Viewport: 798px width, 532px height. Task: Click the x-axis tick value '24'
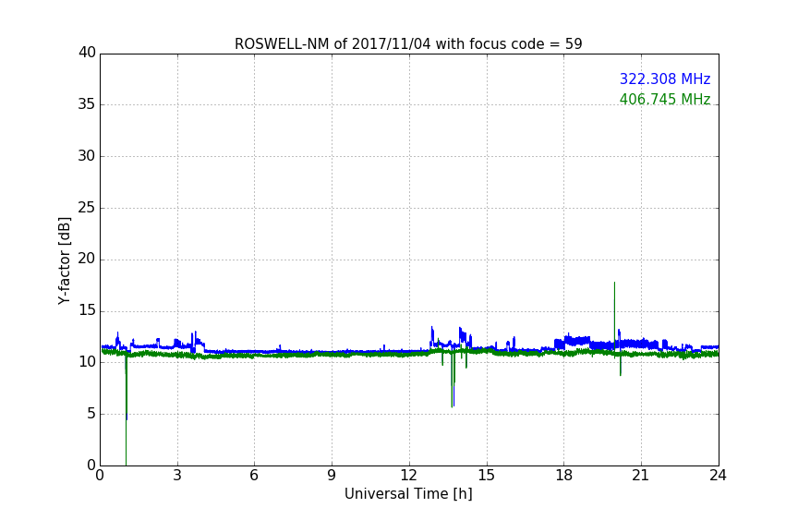point(718,476)
